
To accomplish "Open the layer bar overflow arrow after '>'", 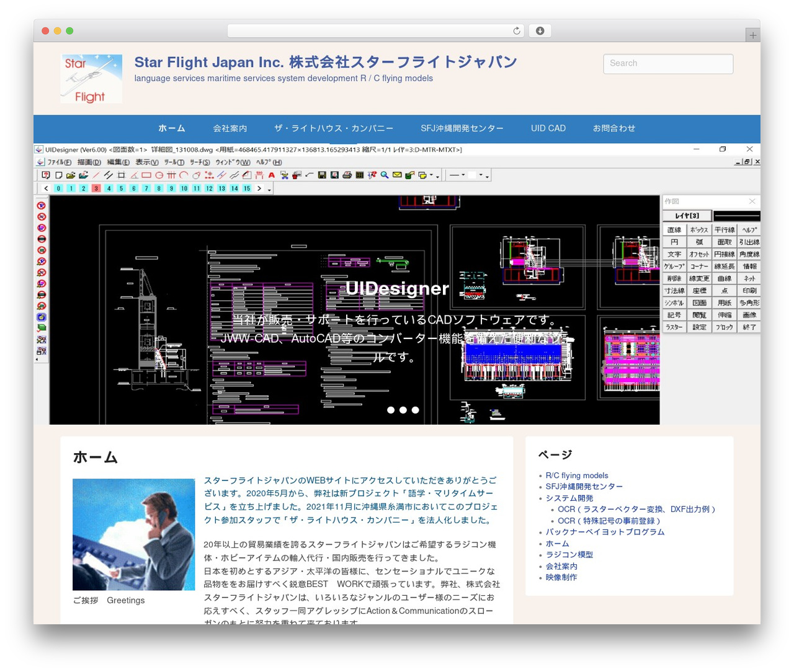I will point(269,190).
